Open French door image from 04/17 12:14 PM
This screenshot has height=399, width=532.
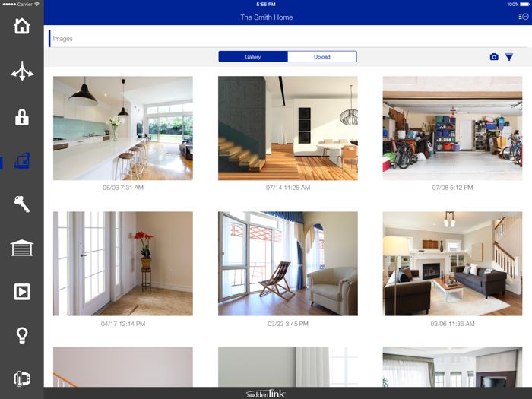coord(123,264)
